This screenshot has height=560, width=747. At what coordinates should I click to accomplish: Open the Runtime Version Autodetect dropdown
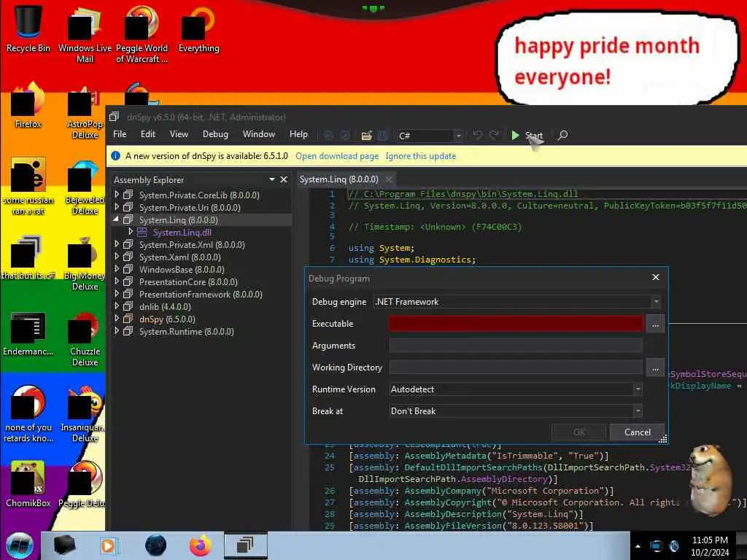pyautogui.click(x=638, y=389)
